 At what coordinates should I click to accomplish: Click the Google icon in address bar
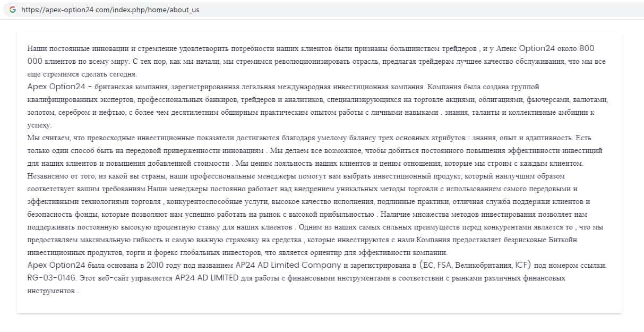(x=13, y=10)
